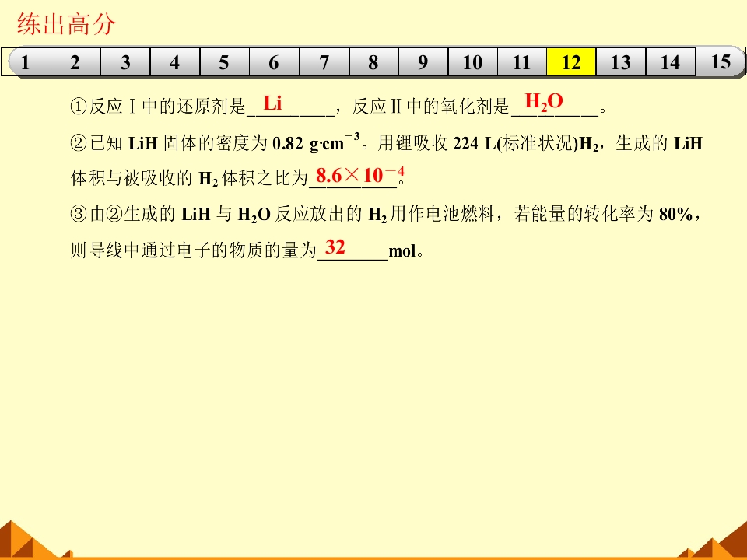Image resolution: width=747 pixels, height=560 pixels.
Task: Click the line starting ①反应Ⅰ中的还原剂是
Action: 338,105
